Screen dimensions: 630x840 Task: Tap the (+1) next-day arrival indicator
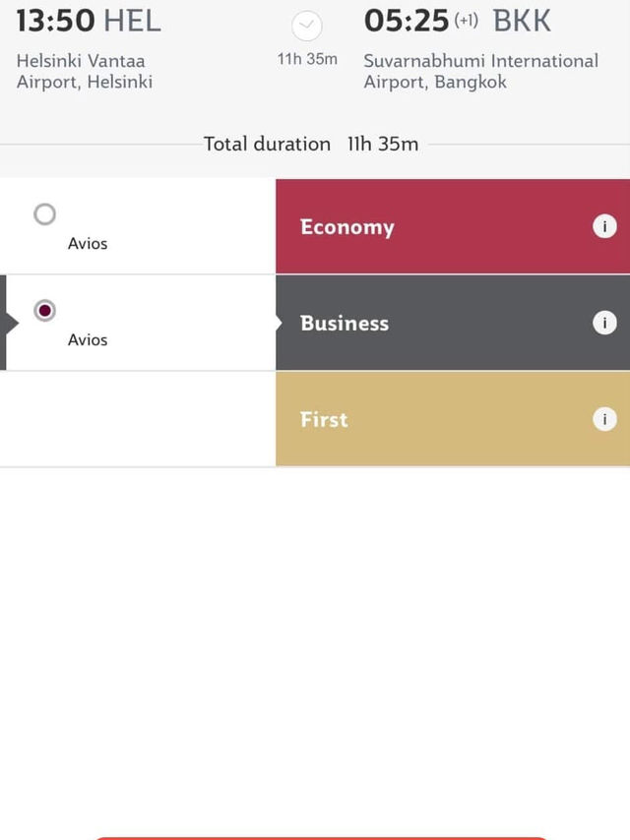[466, 21]
